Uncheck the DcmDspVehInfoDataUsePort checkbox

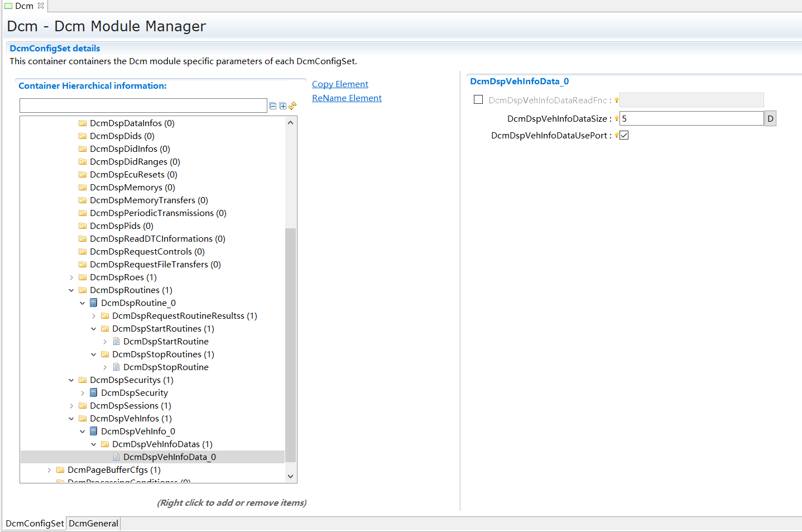[624, 135]
